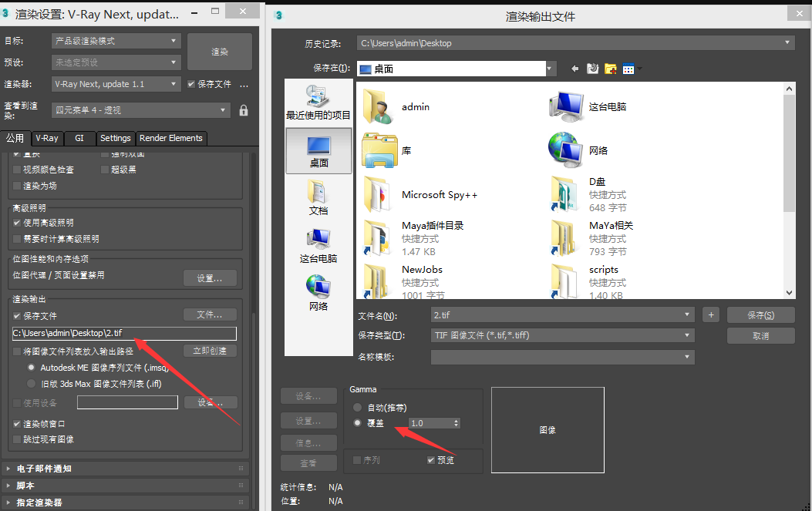Image resolution: width=812 pixels, height=511 pixels.
Task: Toggle 将图像文件列表放入输出路径 checkbox
Action: [x=16, y=351]
